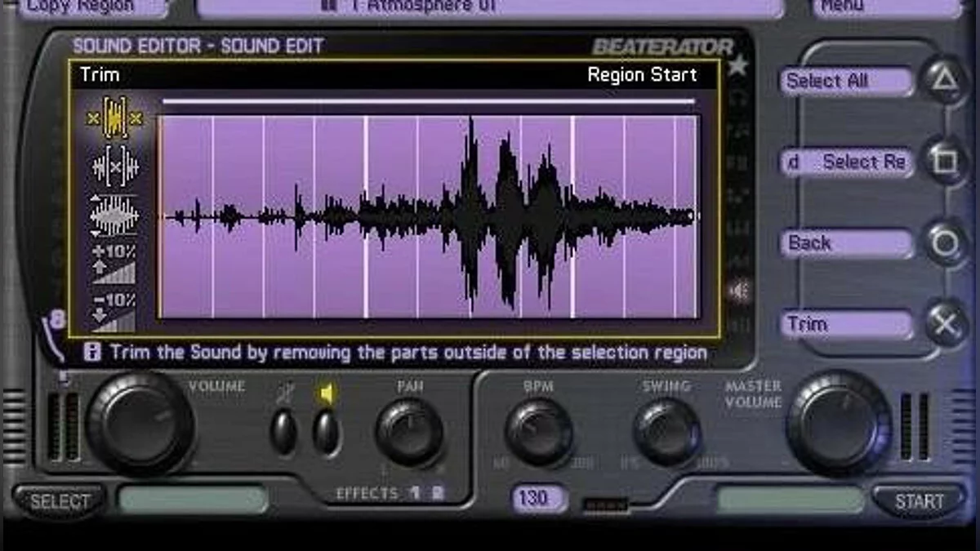Click the yellow speaker solo icon
Viewport: 980px width, 551px height.
327,394
